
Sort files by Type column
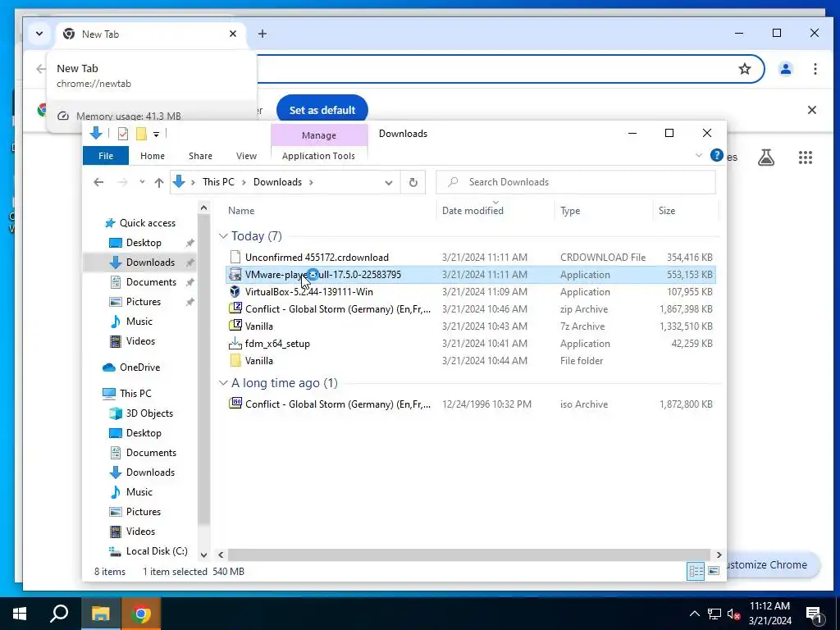coord(570,211)
